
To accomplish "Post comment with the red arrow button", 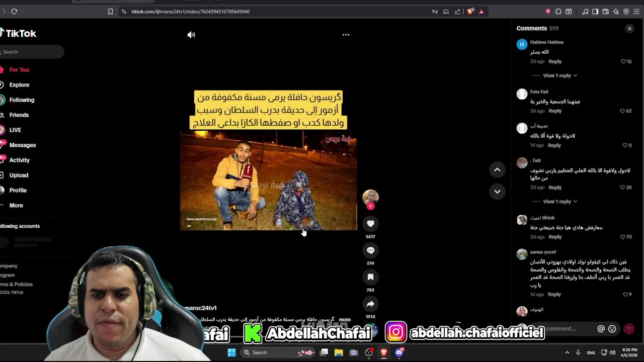I will click(628, 329).
